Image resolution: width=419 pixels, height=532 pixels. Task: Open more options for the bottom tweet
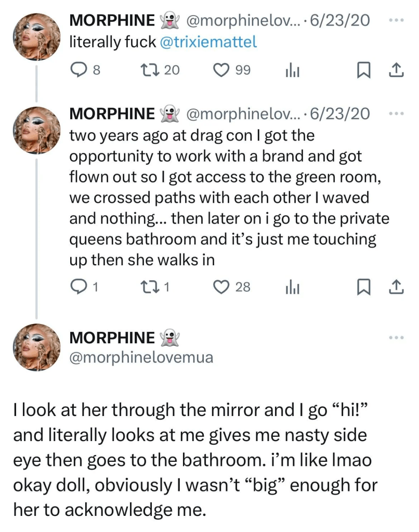pos(396,338)
